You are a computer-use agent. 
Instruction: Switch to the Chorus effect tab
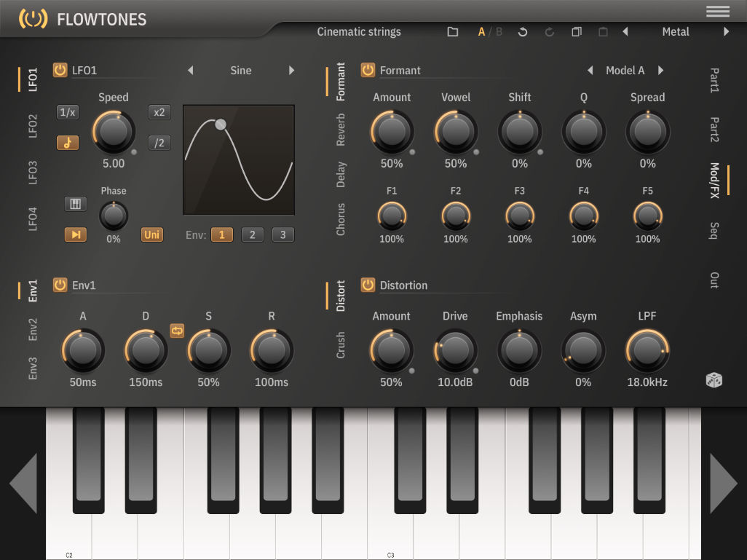[340, 219]
